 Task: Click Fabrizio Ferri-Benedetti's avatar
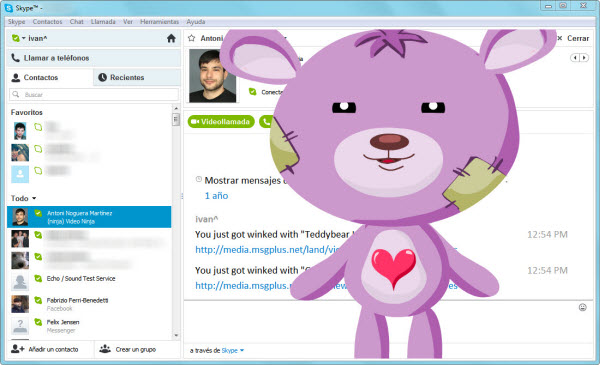click(x=20, y=304)
